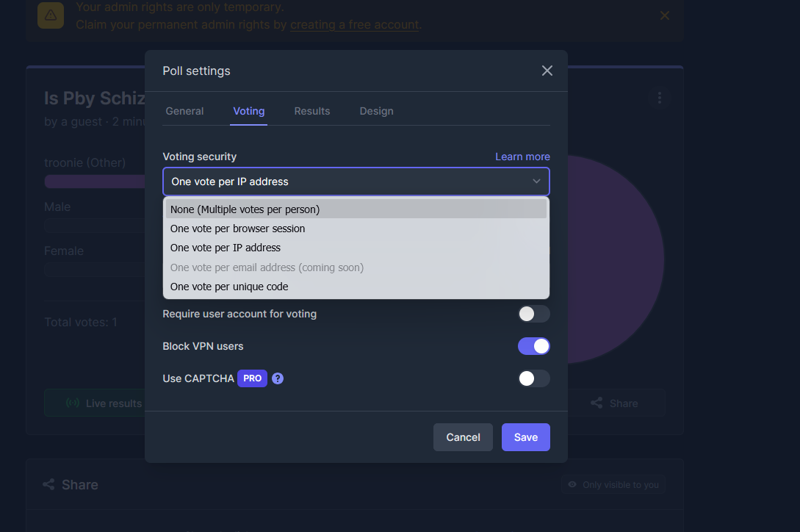Click the Use CAPTCHA label text

click(x=198, y=378)
